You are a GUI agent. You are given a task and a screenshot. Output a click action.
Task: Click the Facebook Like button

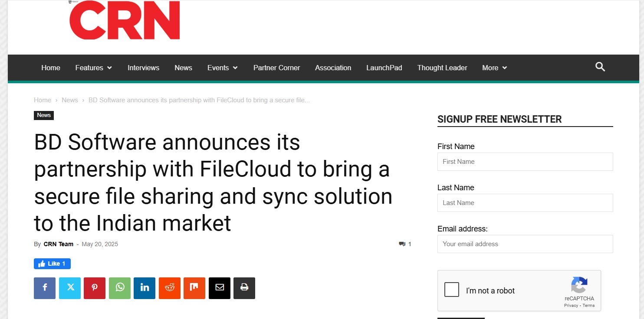click(52, 264)
